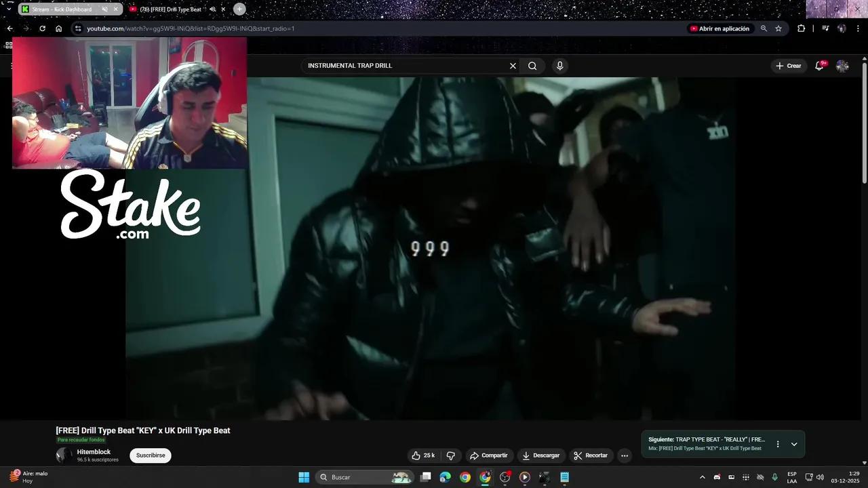
Task: Go to the browser home page
Action: [58, 28]
